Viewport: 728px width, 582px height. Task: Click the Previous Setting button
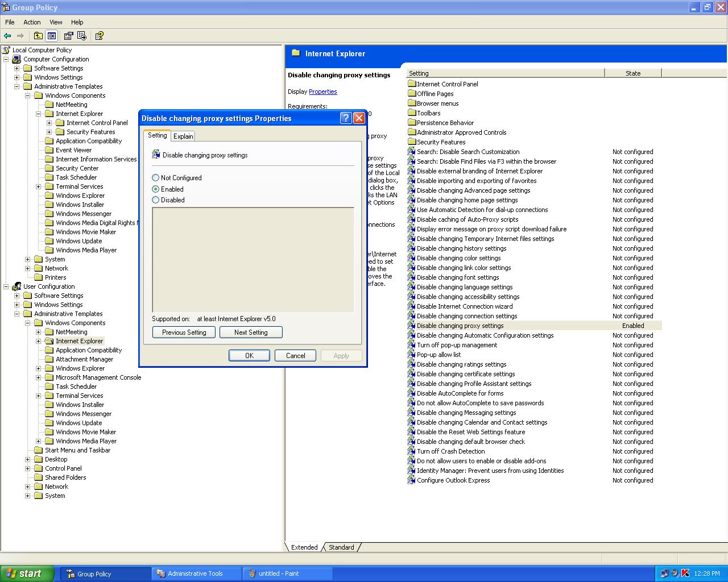click(x=184, y=332)
